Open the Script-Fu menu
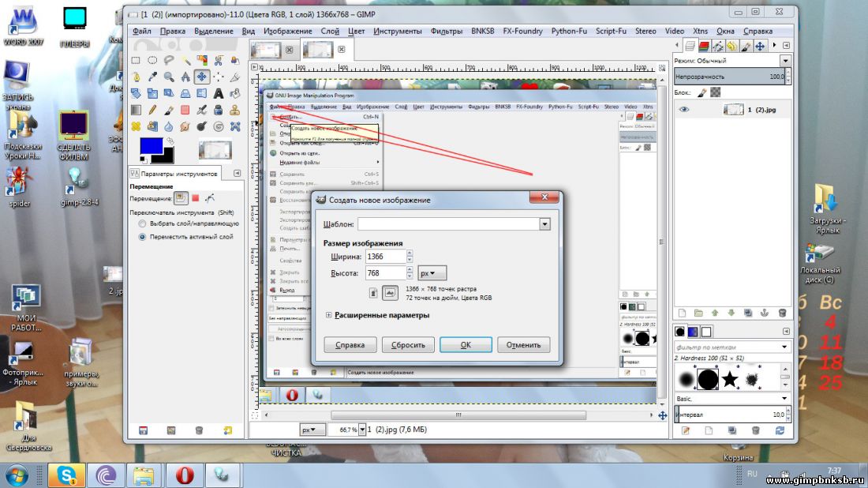 pyautogui.click(x=611, y=31)
